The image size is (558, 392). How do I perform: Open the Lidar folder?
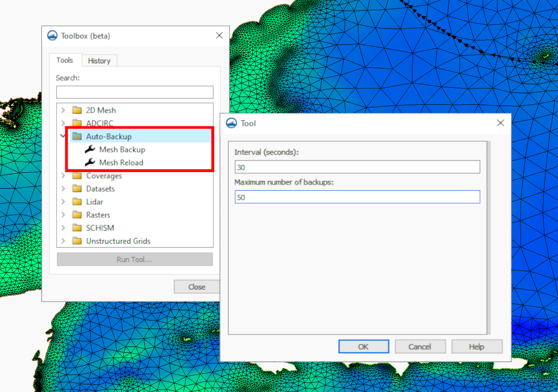(x=95, y=201)
